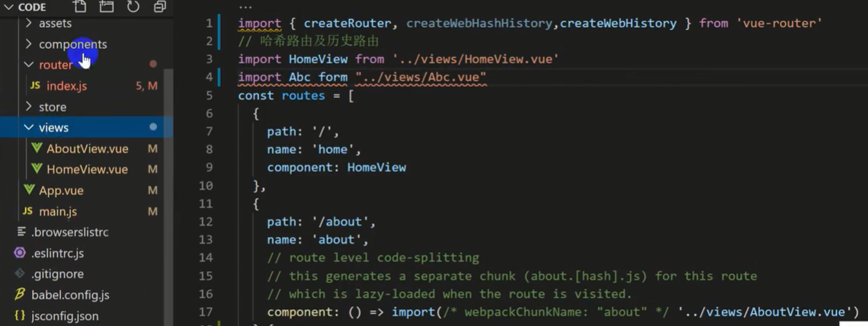This screenshot has width=868, height=326.
Task: Click the Chinese comment on line 2
Action: [309, 41]
